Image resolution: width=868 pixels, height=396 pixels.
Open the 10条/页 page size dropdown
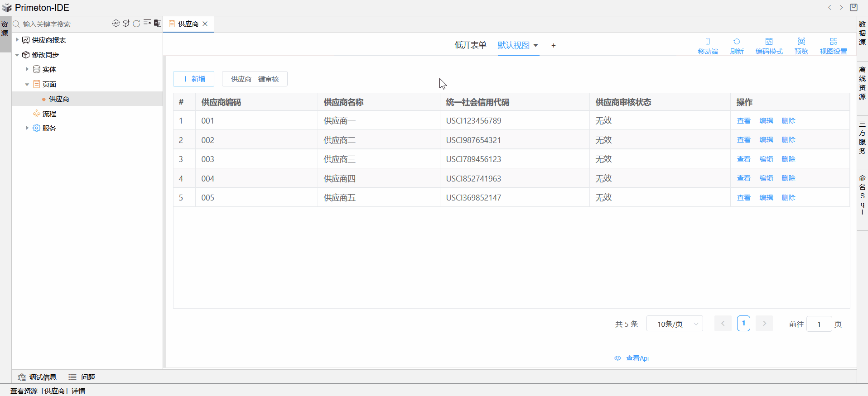[674, 324]
